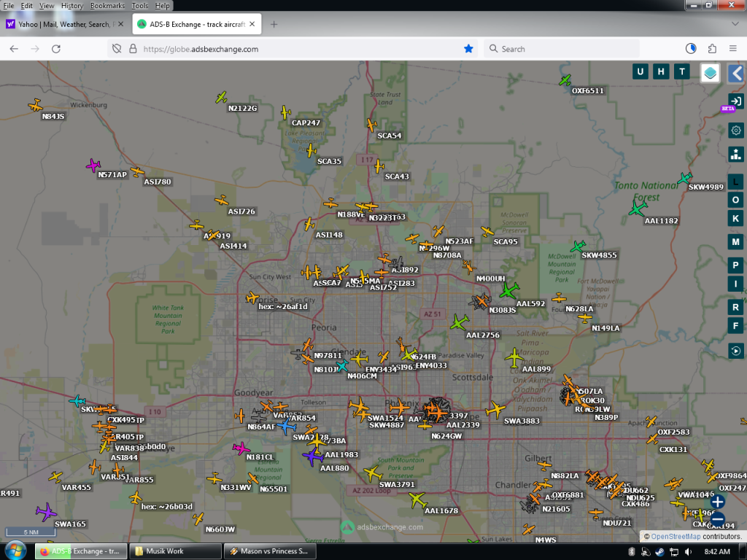Open a new browser tab

click(x=274, y=24)
